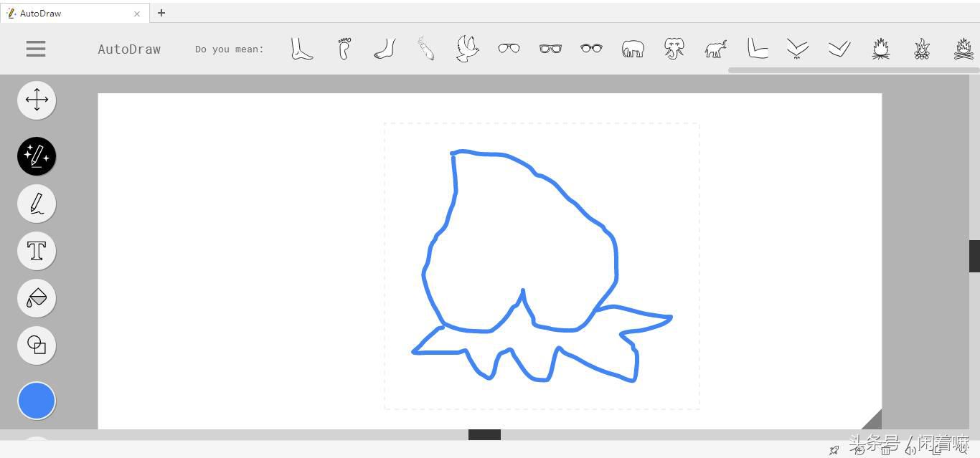Screen dimensions: 980x458
Task: Pick the side-view elephant suggestion
Action: coord(633,49)
